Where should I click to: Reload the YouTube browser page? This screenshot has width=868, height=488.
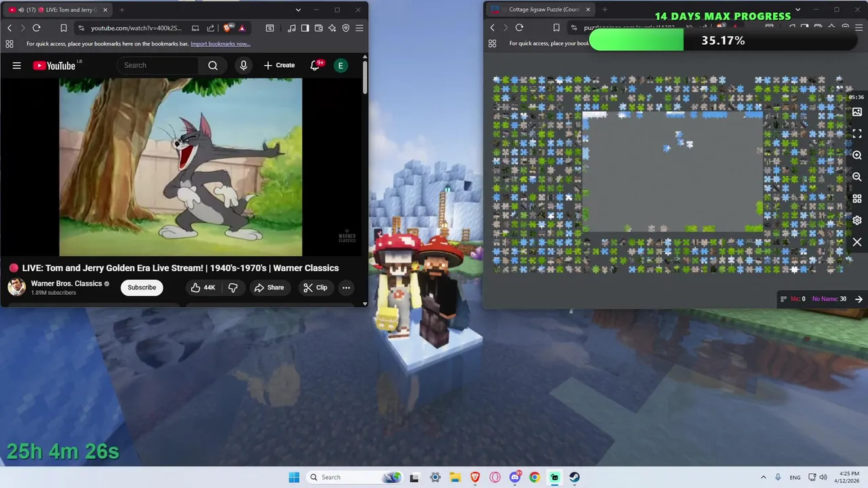click(37, 28)
